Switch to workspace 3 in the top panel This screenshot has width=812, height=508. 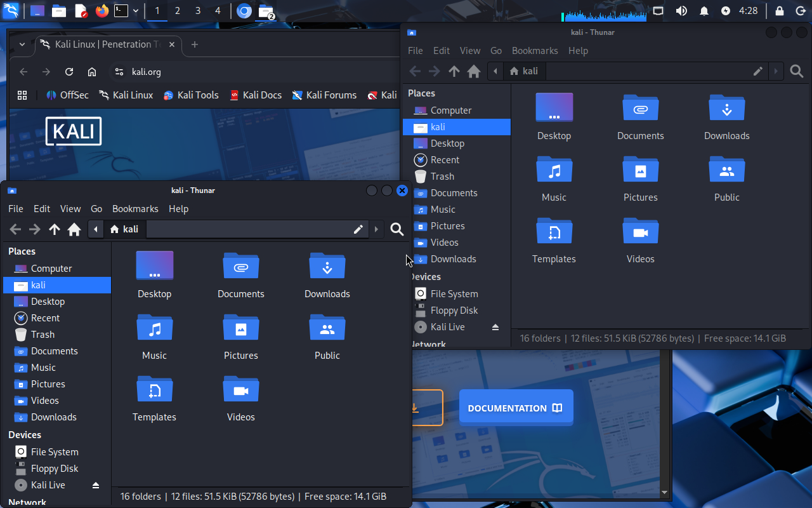pyautogui.click(x=198, y=11)
